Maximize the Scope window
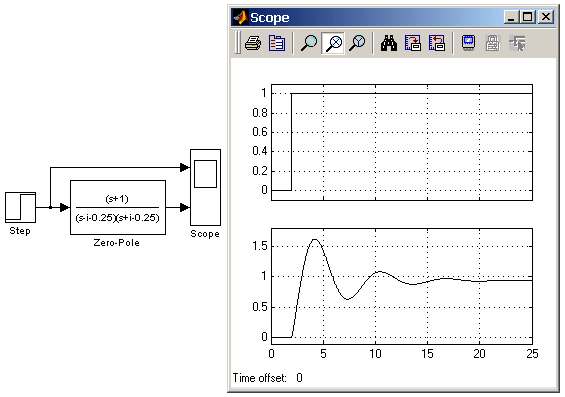The image size is (565, 397). coord(528,17)
